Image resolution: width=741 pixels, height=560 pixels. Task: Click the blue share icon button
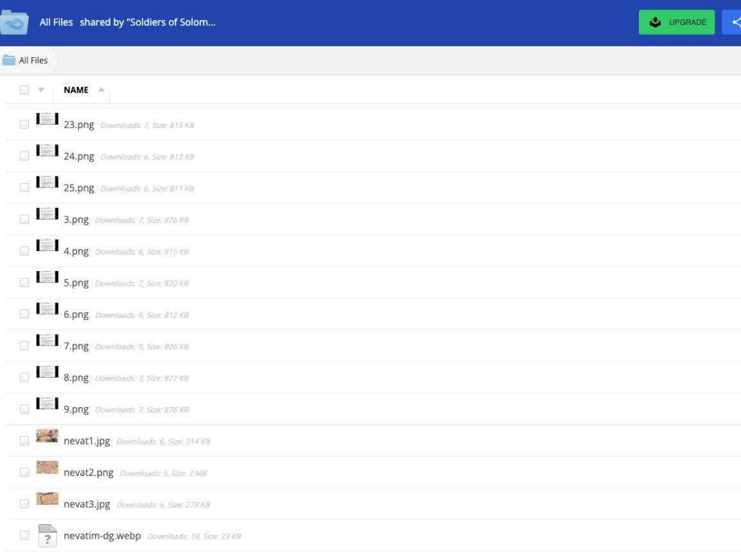pos(733,22)
